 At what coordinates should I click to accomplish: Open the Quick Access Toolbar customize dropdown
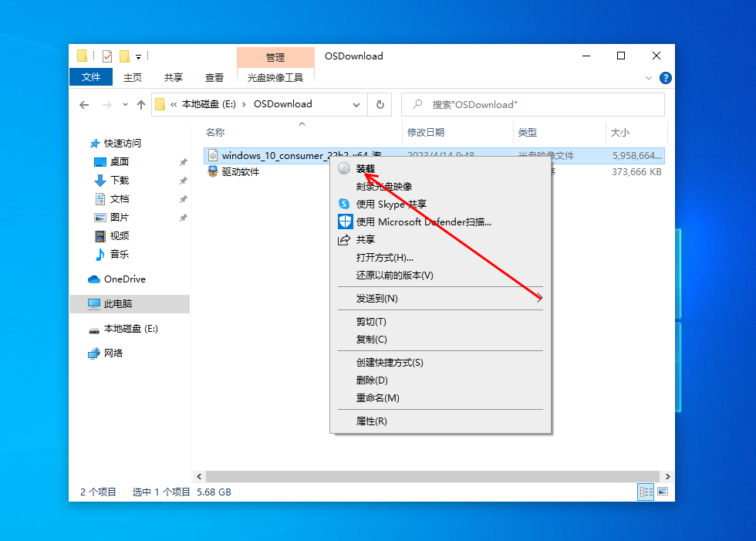pyautogui.click(x=137, y=56)
